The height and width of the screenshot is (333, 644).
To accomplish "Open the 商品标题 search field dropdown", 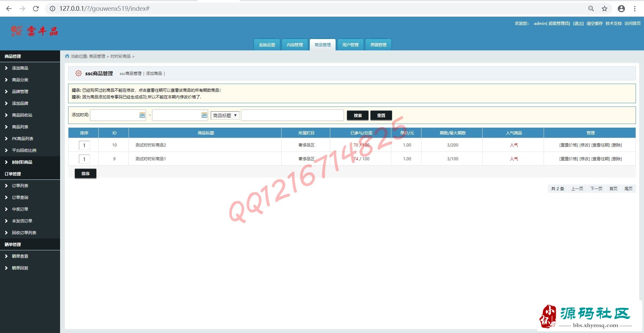I will pos(225,115).
